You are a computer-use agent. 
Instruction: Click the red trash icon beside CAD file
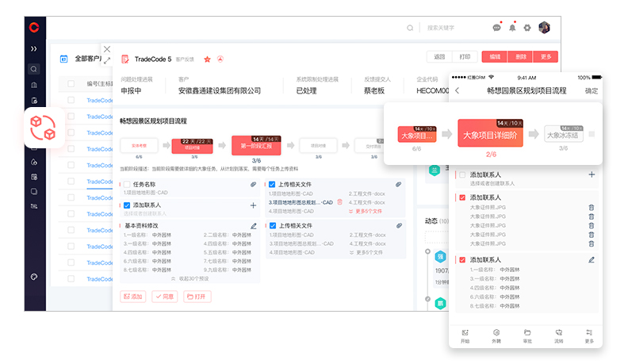[x=339, y=202]
